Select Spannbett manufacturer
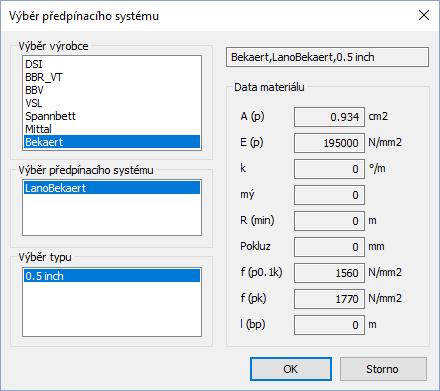 [x=112, y=116]
